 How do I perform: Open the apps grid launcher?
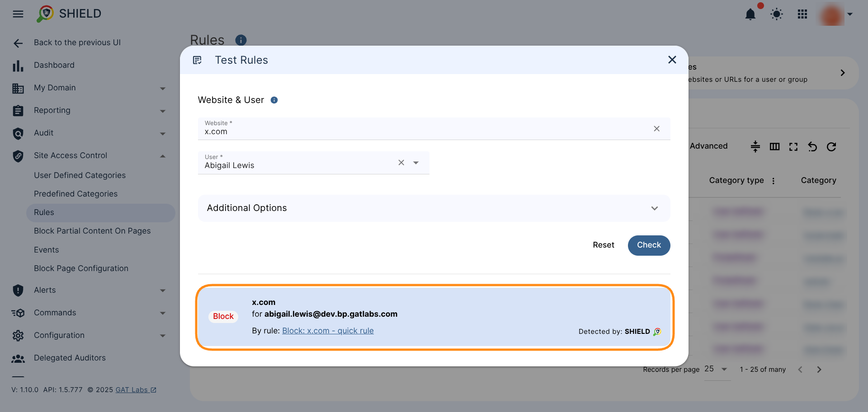tap(802, 14)
